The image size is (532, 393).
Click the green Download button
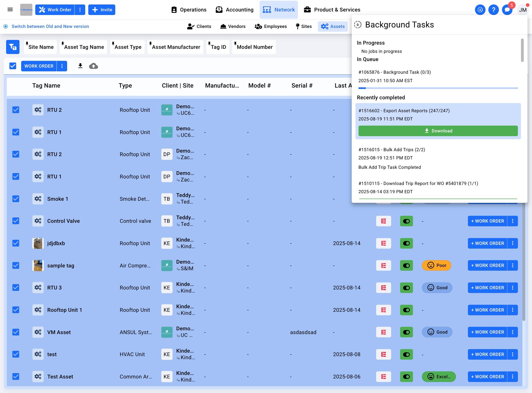[438, 131]
